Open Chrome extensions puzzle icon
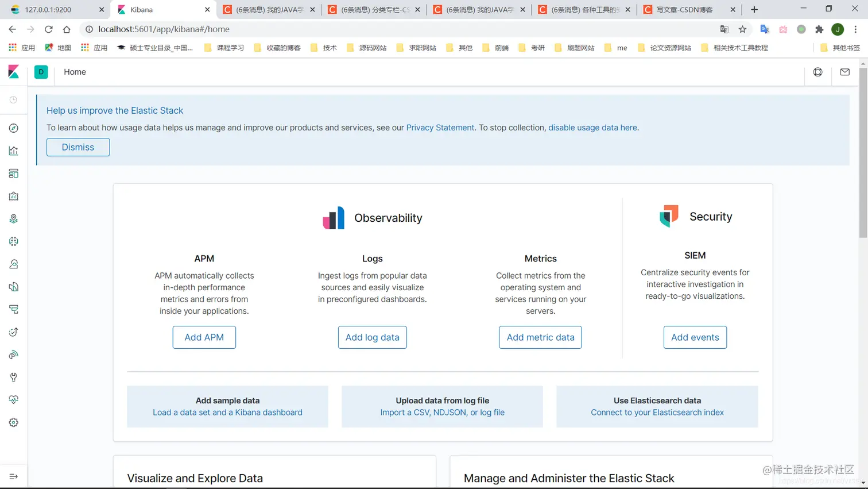The image size is (868, 489). 819,29
